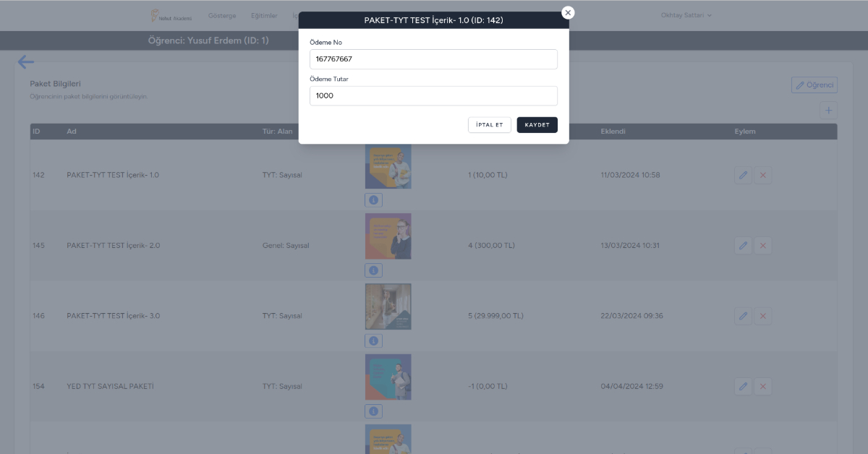Screen dimensions: 868x454
Task: Click info icon below package 154 thumbnail
Action: (373, 411)
